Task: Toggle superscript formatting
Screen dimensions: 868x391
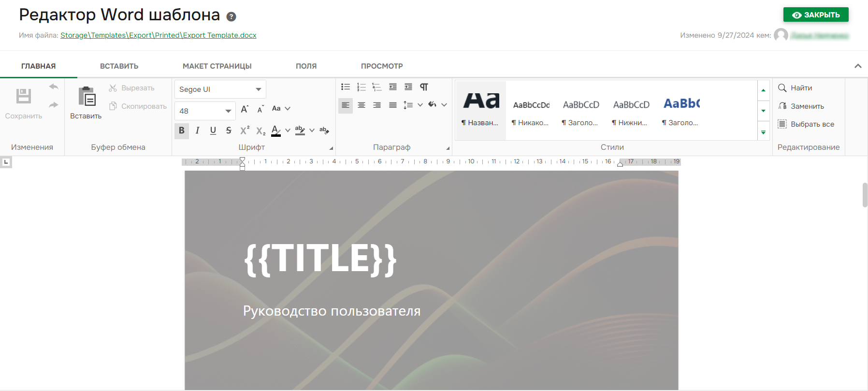Action: click(x=245, y=130)
